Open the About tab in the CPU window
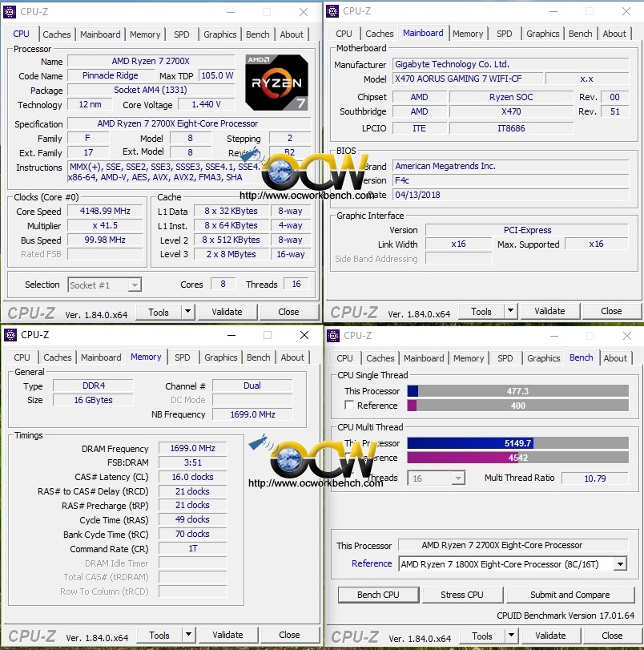The image size is (644, 650). tap(292, 34)
